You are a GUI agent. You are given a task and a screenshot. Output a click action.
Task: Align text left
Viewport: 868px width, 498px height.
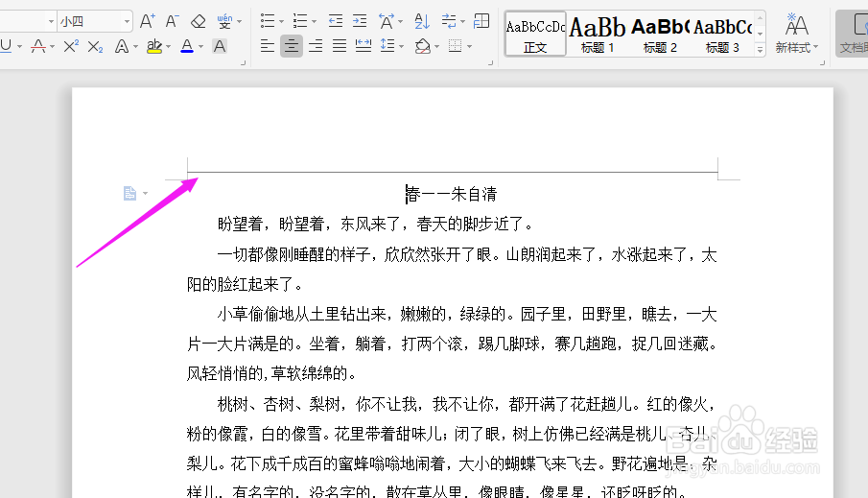pos(268,46)
